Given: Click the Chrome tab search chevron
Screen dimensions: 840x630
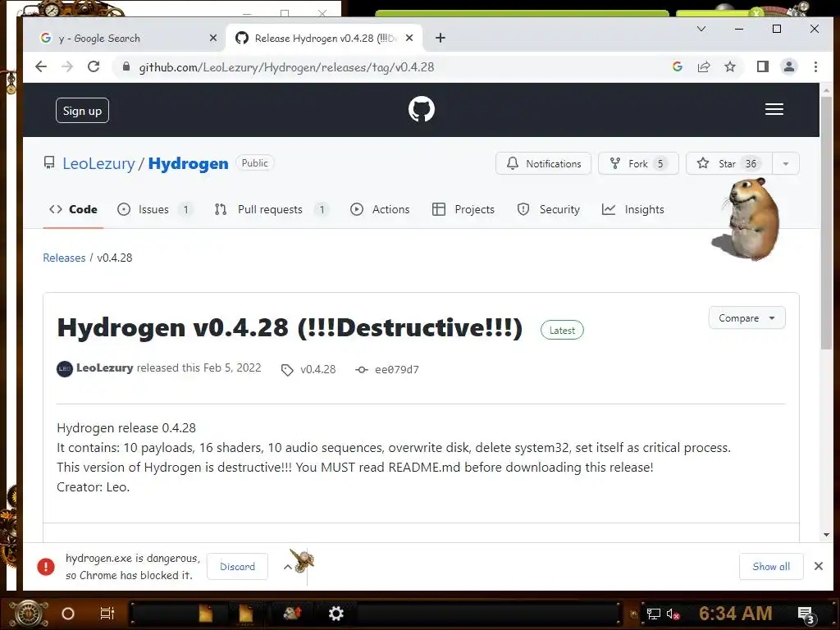Looking at the screenshot, I should pos(701,29).
